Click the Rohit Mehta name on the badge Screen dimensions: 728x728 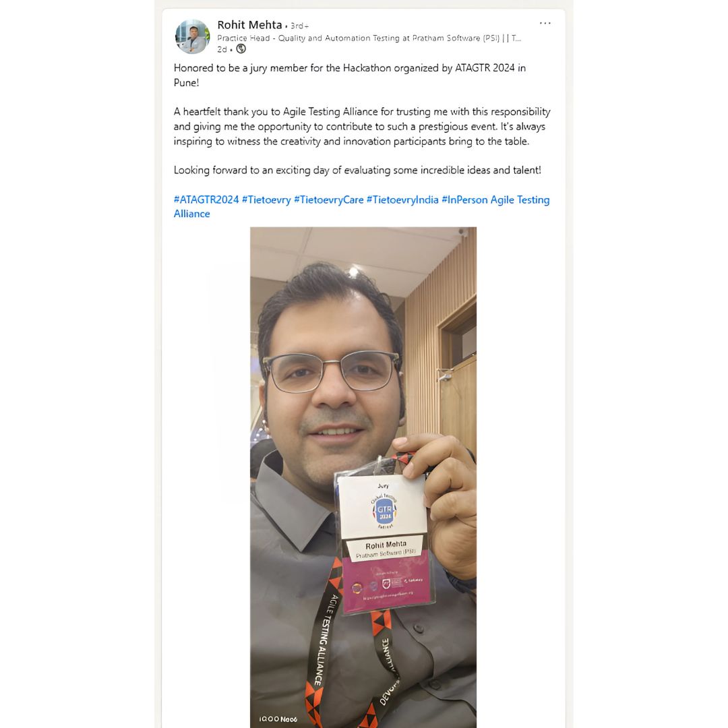point(386,545)
